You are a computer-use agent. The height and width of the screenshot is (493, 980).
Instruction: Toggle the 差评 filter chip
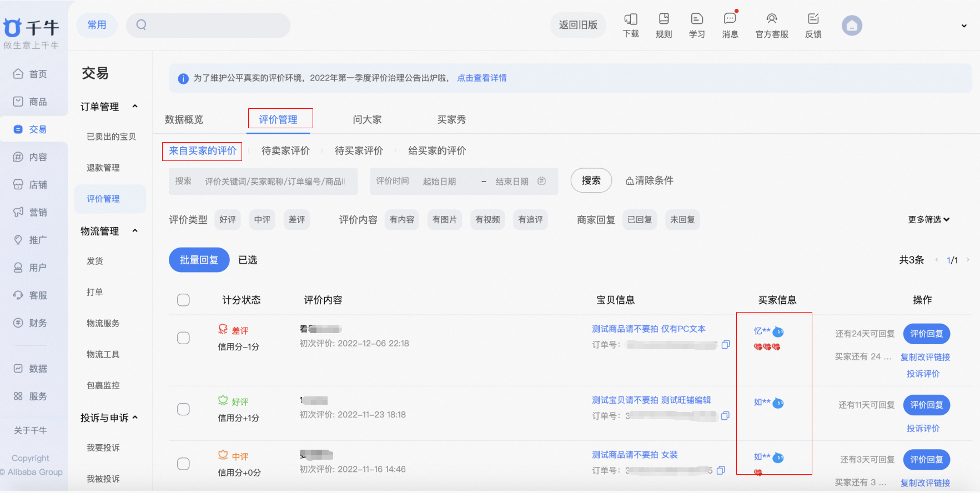297,220
